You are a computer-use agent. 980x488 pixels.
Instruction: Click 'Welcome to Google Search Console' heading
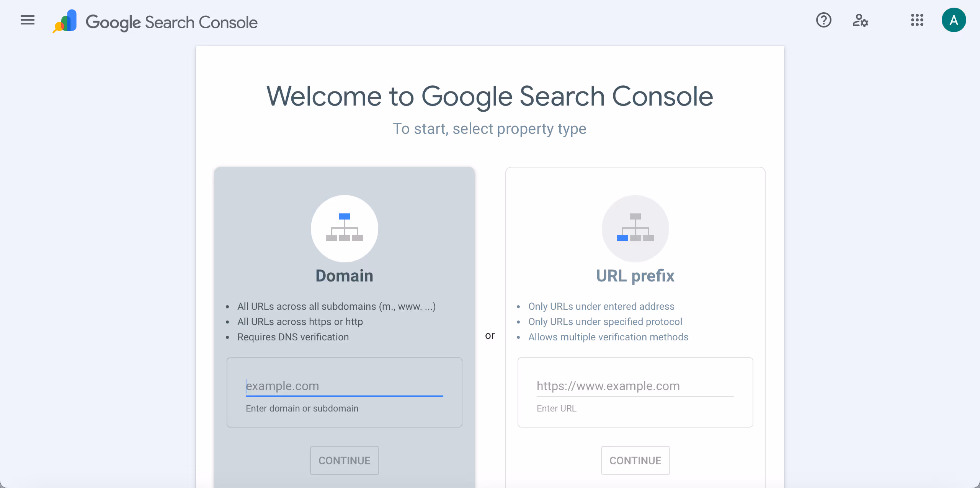[490, 96]
